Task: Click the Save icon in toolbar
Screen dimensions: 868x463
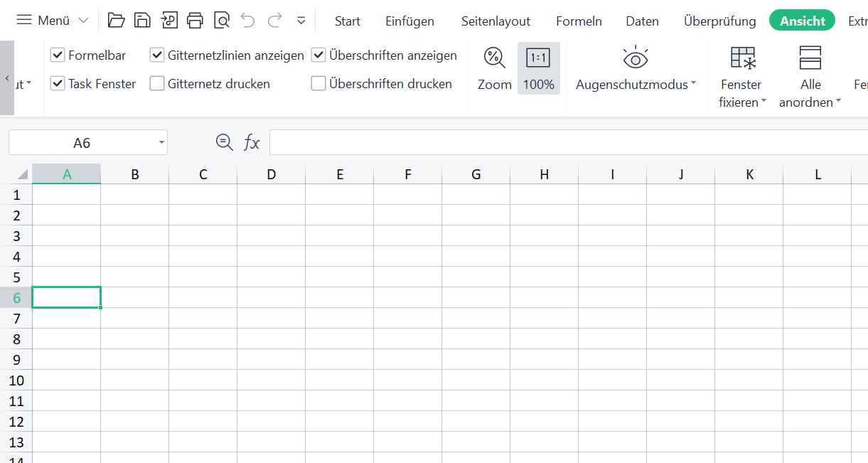Action: [142, 21]
